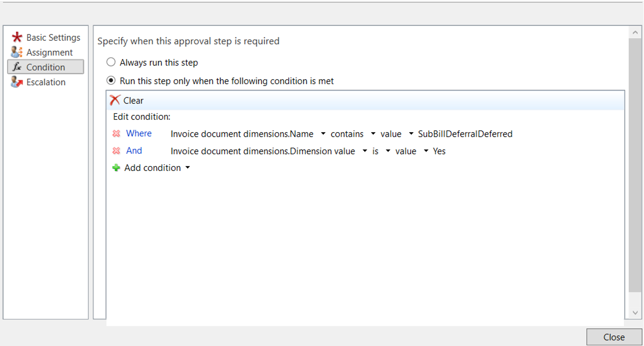
Task: Click Invoice document dimensions.Name text
Action: [x=242, y=134]
